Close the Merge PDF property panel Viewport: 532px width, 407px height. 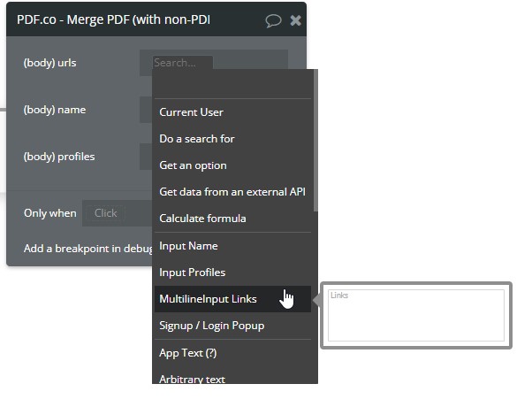[x=295, y=20]
